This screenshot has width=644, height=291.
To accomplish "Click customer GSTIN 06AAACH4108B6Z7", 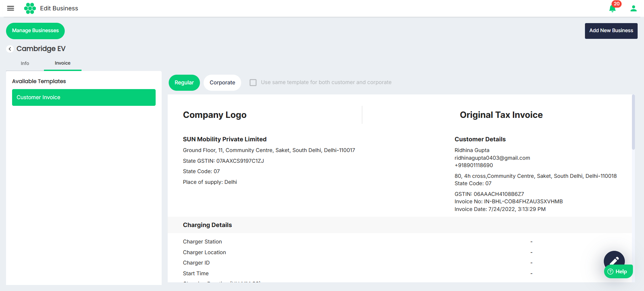I will click(x=489, y=194).
